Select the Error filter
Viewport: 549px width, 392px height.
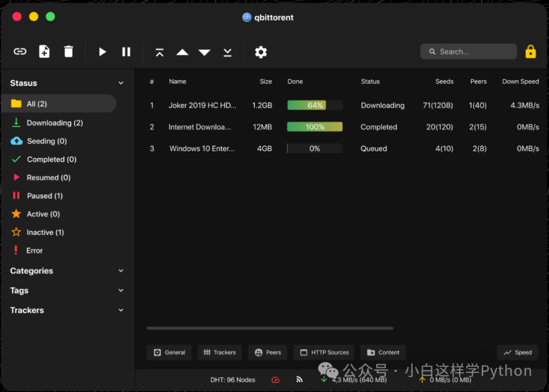click(x=27, y=250)
